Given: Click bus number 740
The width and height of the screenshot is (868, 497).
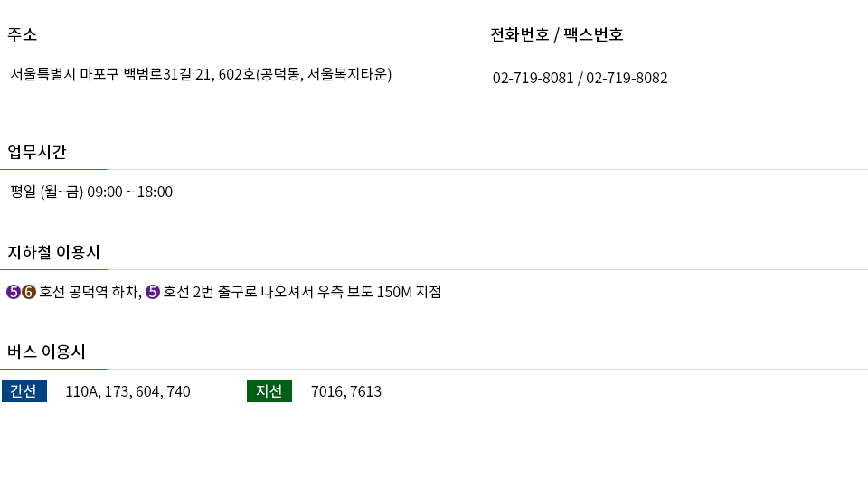Looking at the screenshot, I should click(x=178, y=392).
